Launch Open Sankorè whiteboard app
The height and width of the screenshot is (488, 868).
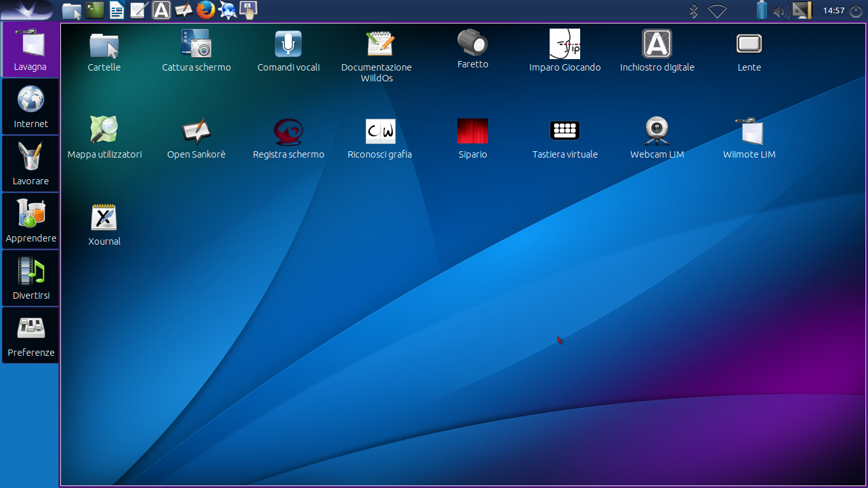click(x=196, y=131)
